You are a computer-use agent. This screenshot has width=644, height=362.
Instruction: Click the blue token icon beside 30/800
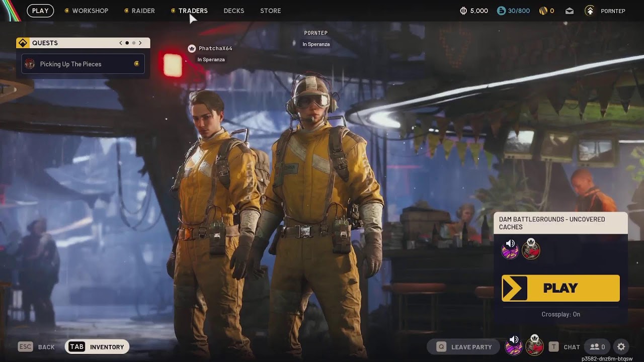tap(501, 11)
